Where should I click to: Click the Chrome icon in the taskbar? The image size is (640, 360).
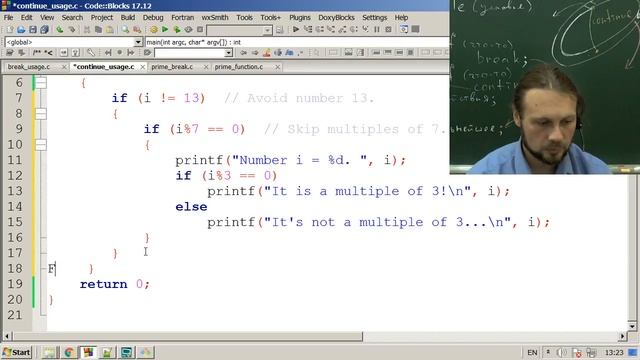[x=69, y=352]
